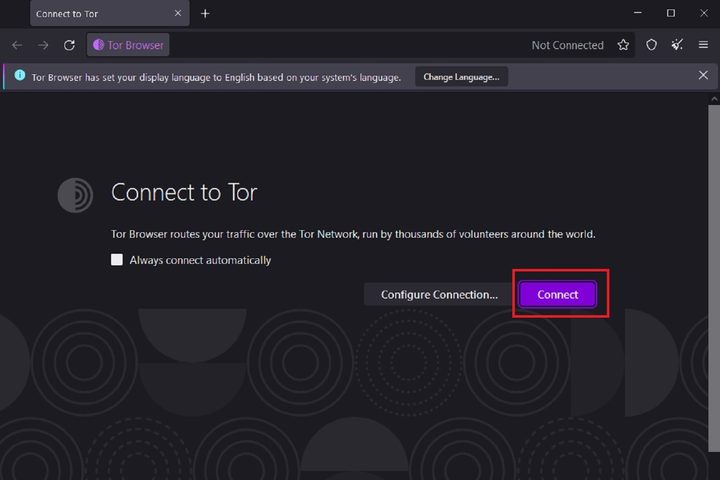720x480 pixels.
Task: Click the purple Connect button
Action: [x=557, y=294]
